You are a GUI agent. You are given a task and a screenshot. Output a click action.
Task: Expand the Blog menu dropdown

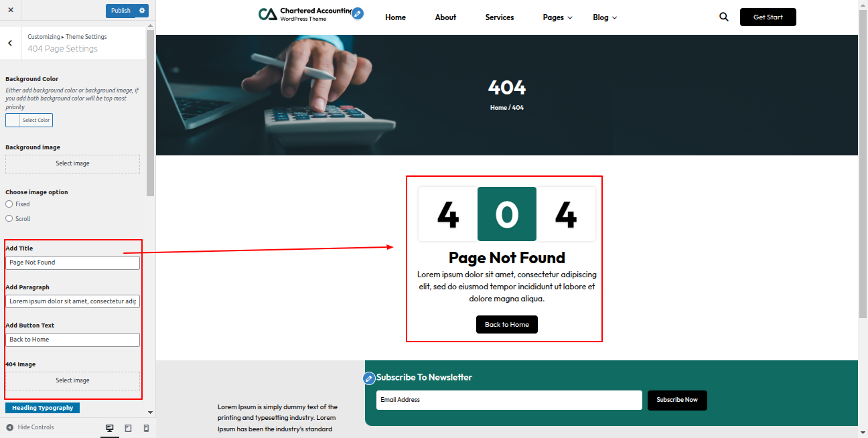[605, 17]
